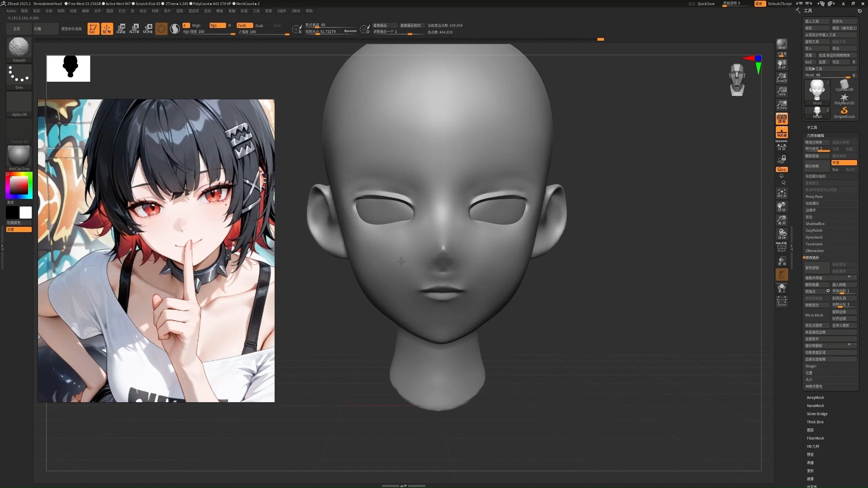Open the MatCap Gray material picker
The width and height of the screenshot is (868, 488).
coord(19,158)
